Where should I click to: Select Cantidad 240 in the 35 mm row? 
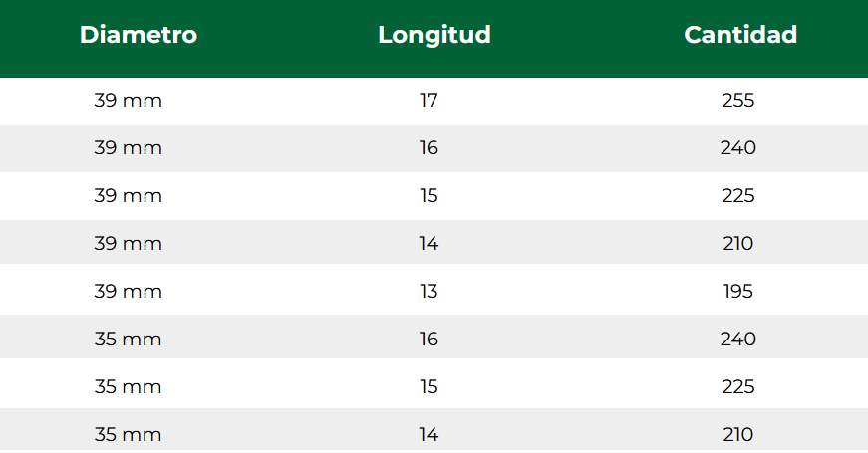[x=738, y=340]
